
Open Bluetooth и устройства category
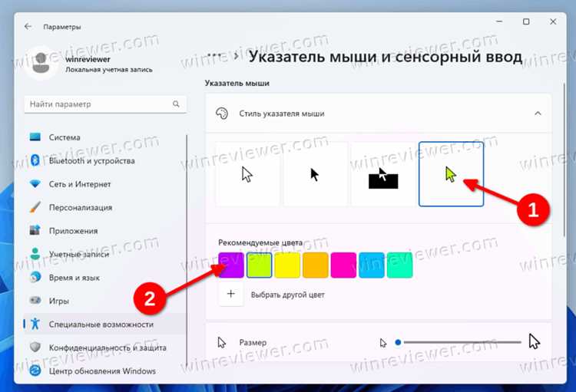(106, 160)
